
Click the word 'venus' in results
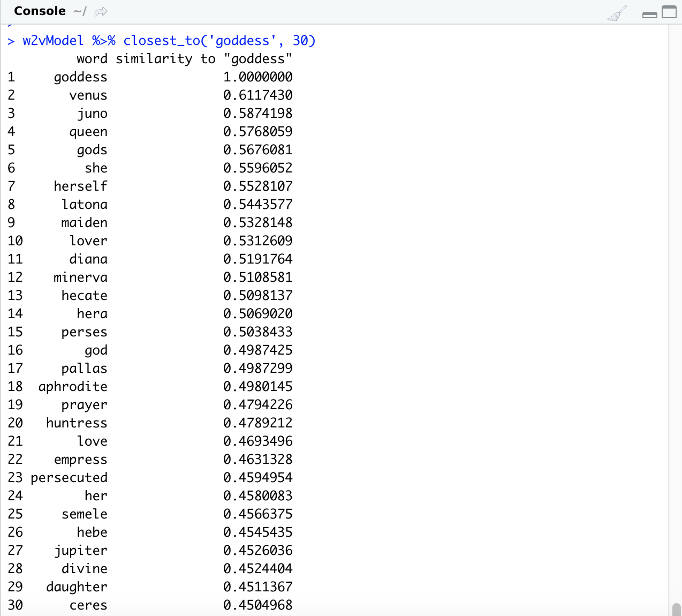click(88, 95)
